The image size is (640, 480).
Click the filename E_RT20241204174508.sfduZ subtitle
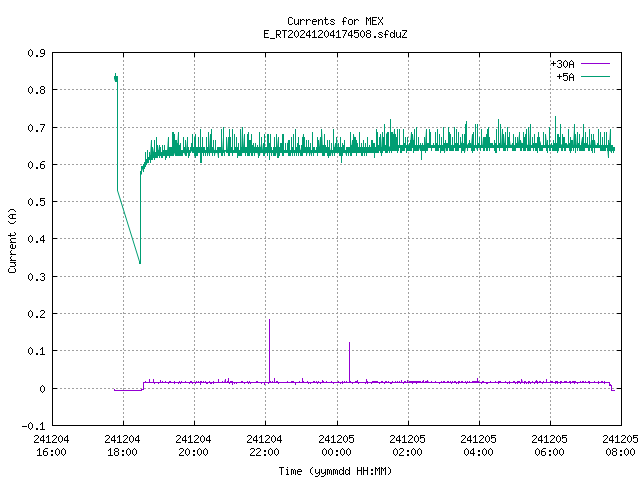click(335, 34)
